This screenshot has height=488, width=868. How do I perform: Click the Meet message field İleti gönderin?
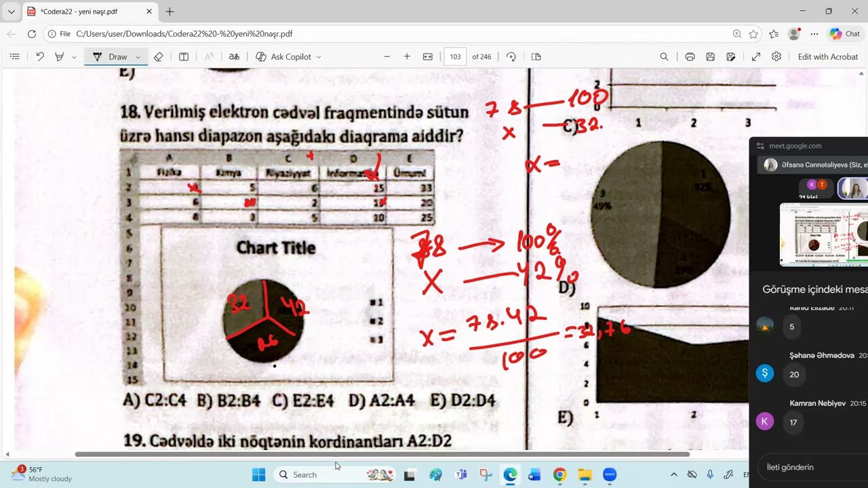813,467
